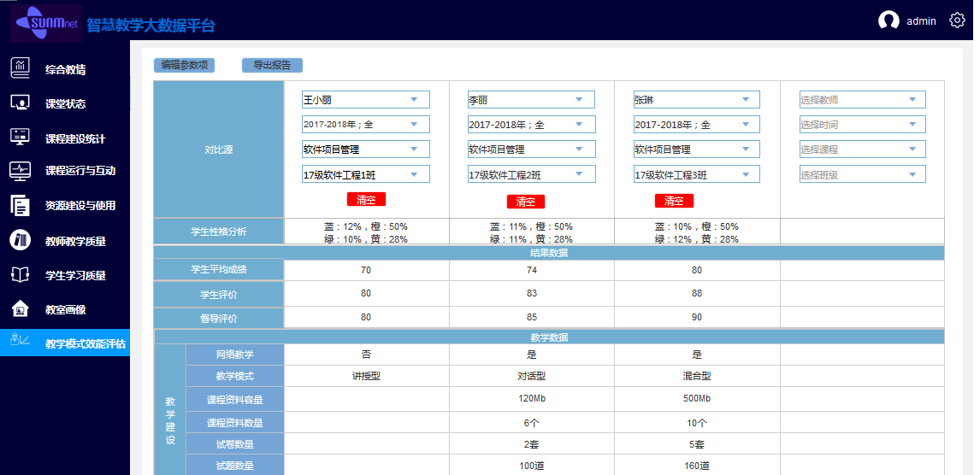The image size is (980, 475).
Task: Expand the 李丽 teacher dropdown
Action: point(531,100)
